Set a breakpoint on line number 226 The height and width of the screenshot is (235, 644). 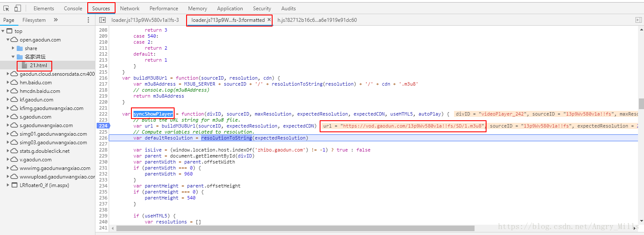[x=103, y=138]
